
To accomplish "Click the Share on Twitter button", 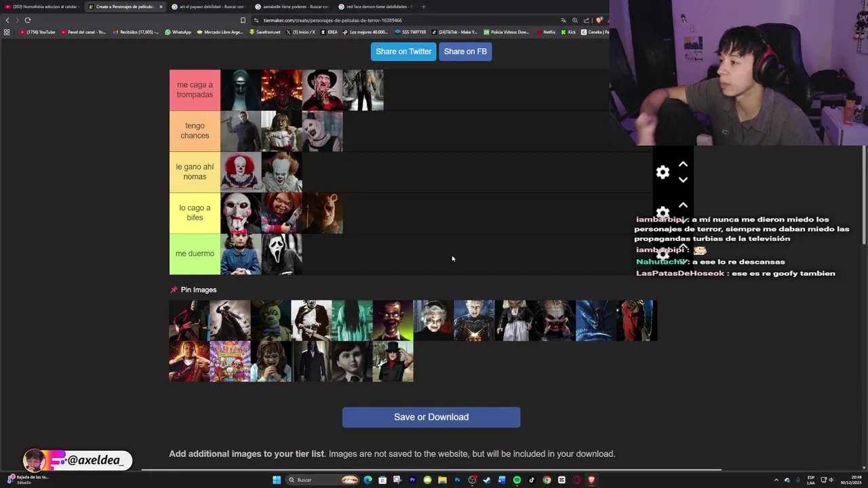I will coord(403,52).
